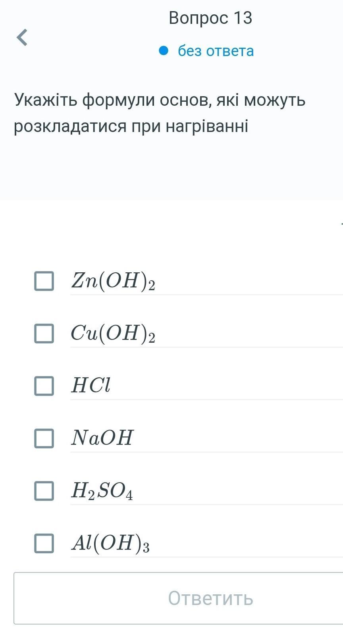
Task: Check the HCl answer box
Action: [x=44, y=386]
